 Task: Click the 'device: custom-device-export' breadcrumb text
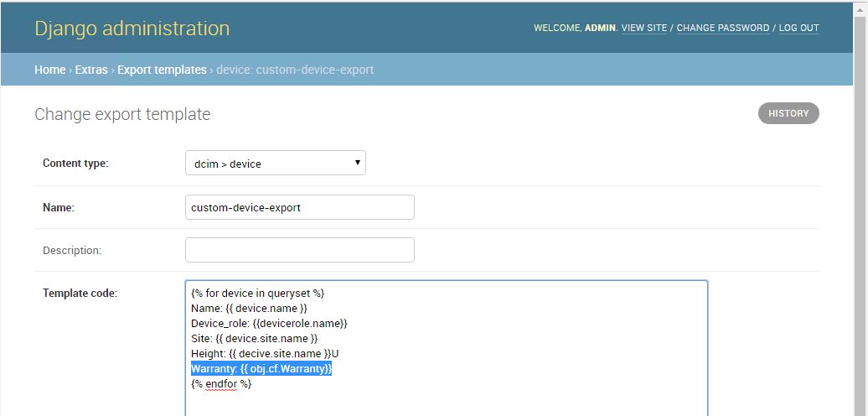[x=295, y=70]
